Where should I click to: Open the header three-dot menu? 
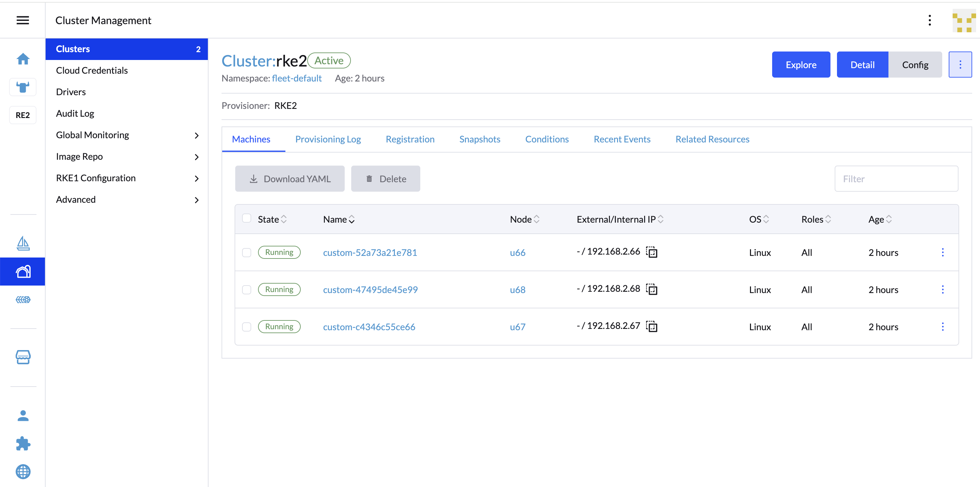(930, 20)
